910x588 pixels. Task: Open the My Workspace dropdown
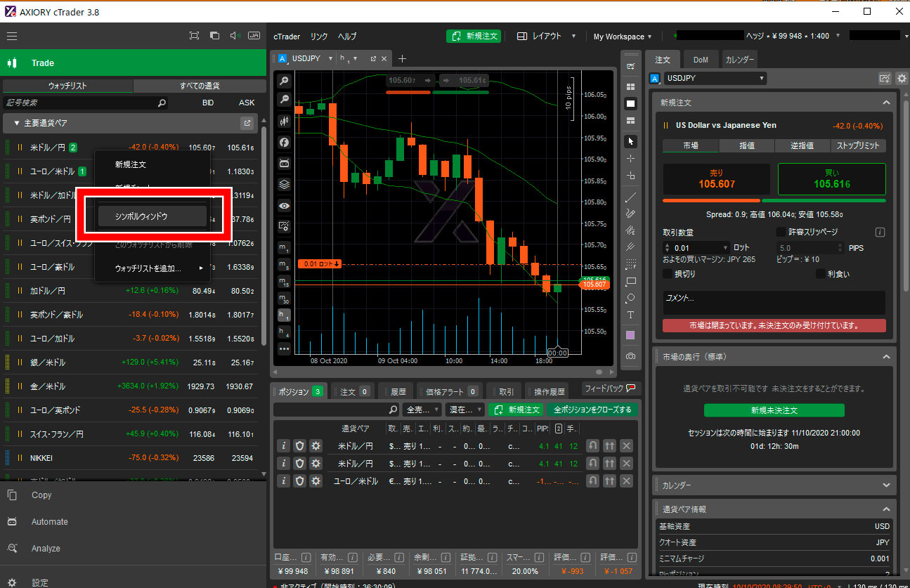(x=623, y=37)
